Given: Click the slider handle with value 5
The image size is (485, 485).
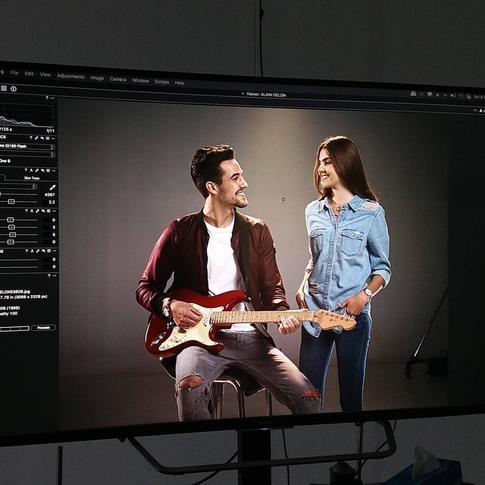Looking at the screenshot, I should coord(12,235).
